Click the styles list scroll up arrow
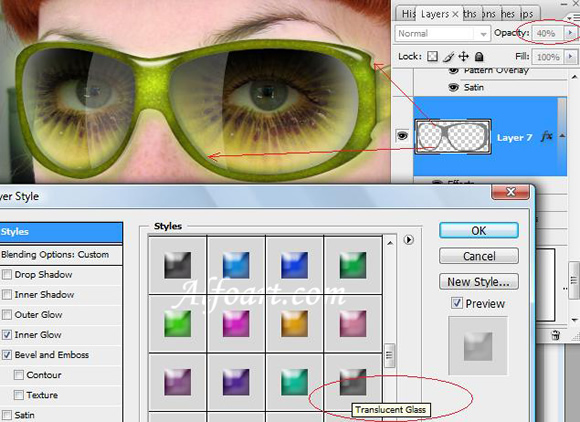Viewport: 580px width, 422px height. point(390,243)
